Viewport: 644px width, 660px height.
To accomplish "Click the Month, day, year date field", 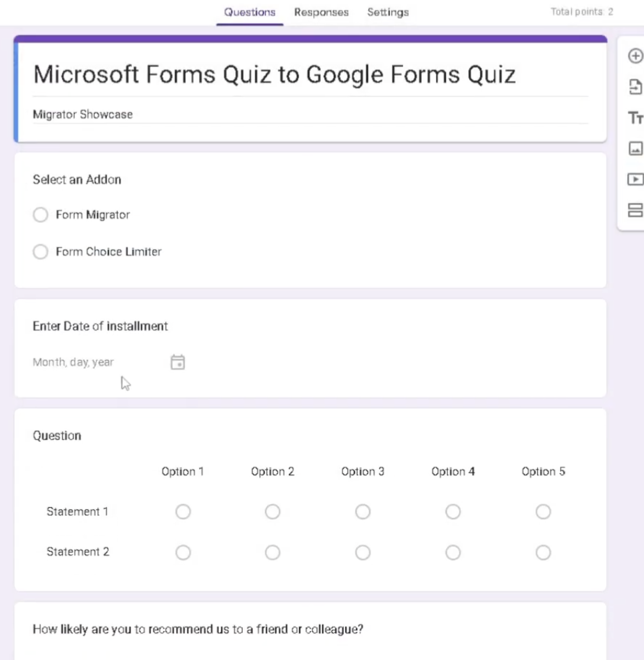I will [74, 362].
